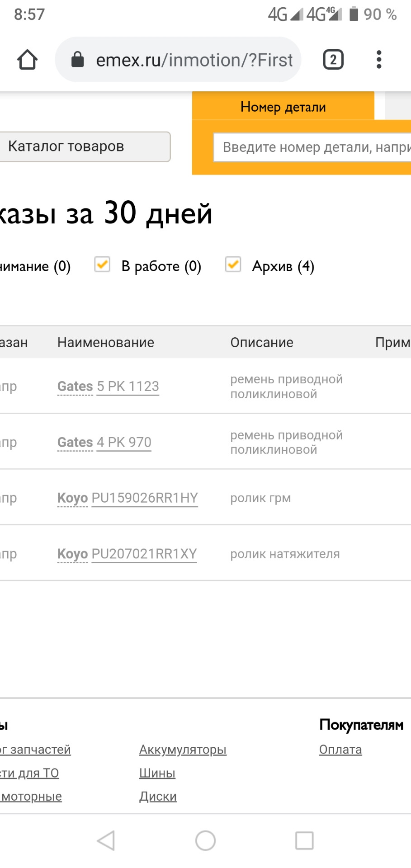This screenshot has height=868, width=411.
Task: Tap the padlock site security icon
Action: coord(78,60)
